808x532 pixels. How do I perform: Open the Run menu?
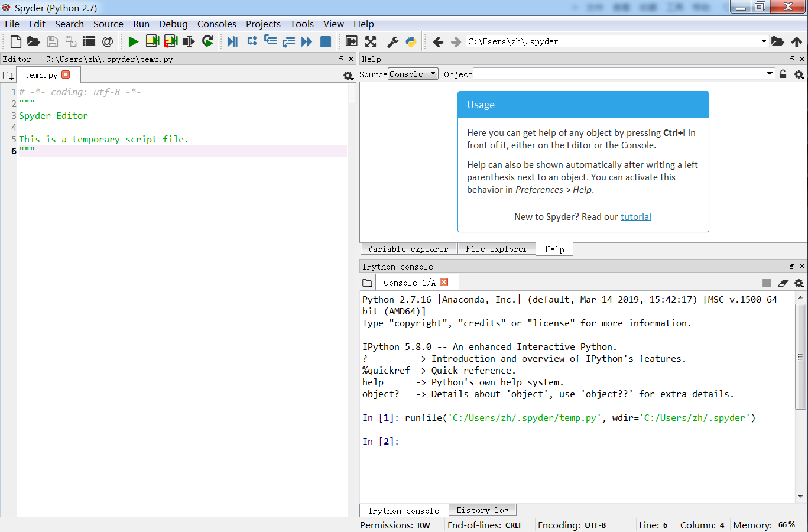click(141, 24)
